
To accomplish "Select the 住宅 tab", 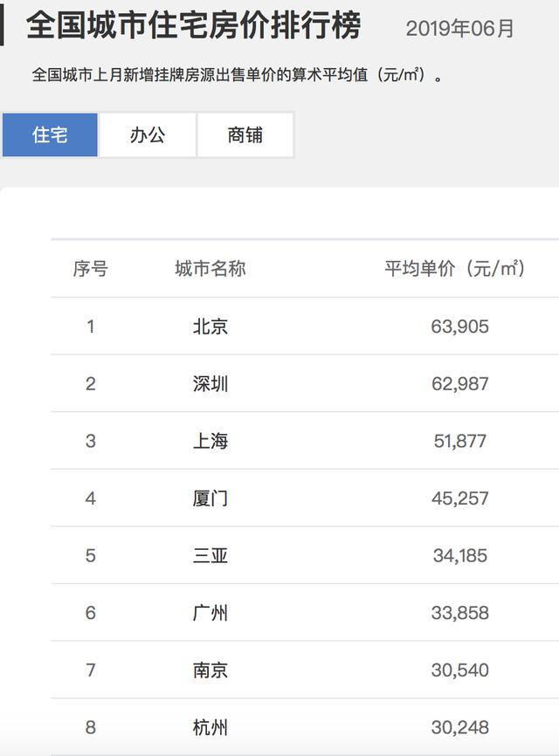I will pos(50,135).
